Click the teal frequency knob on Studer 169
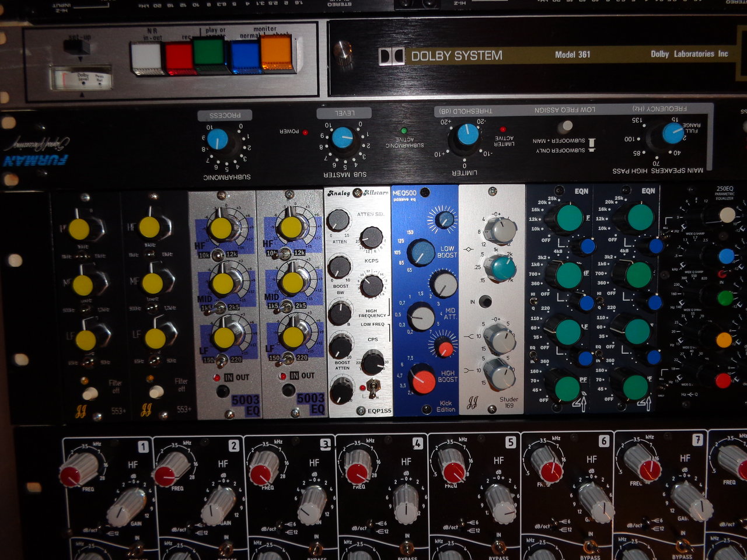 (500, 268)
